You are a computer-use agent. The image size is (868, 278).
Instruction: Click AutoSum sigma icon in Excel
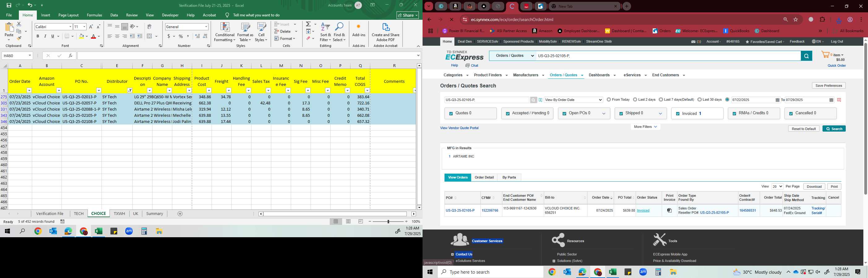[308, 24]
